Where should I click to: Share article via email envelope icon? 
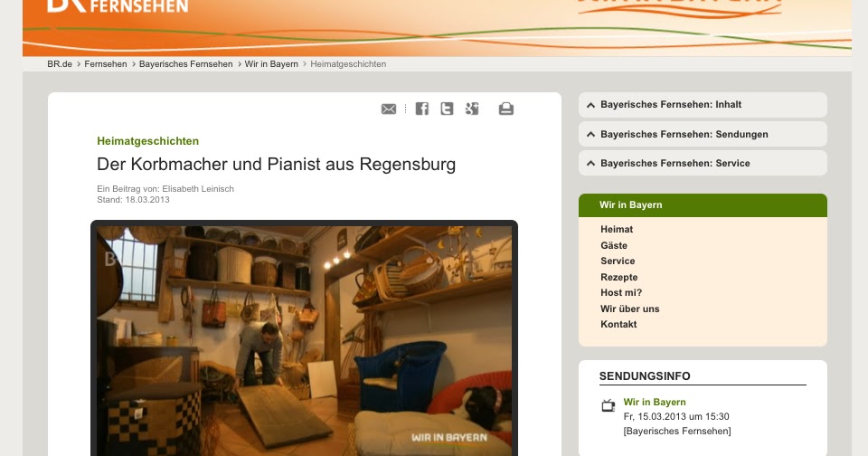click(x=389, y=109)
